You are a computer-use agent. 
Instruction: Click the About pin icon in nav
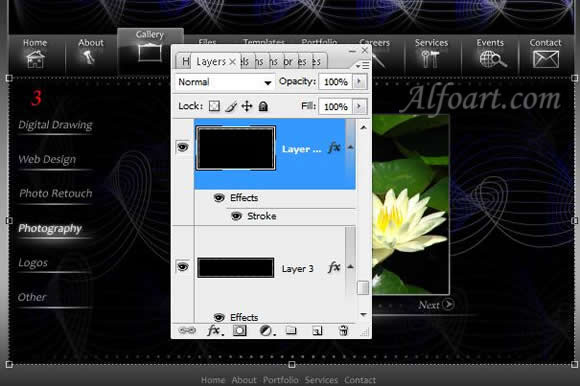(x=88, y=57)
